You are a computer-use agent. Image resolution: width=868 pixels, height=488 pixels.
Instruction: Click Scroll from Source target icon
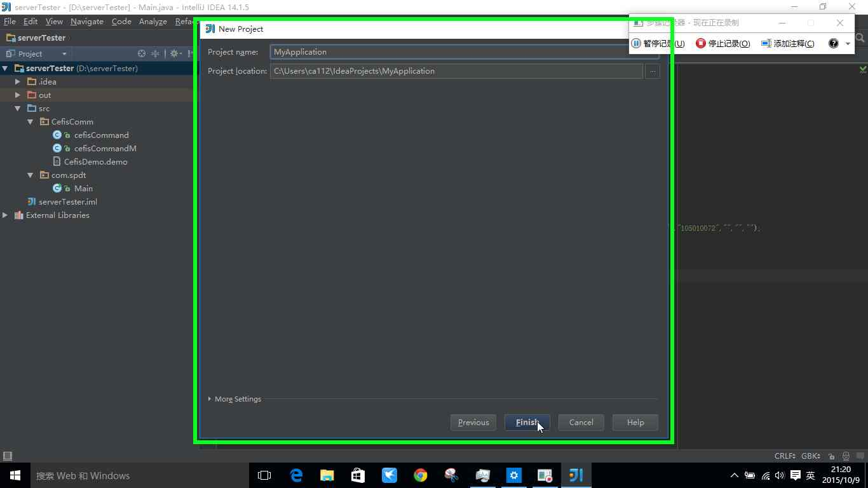pos(142,54)
